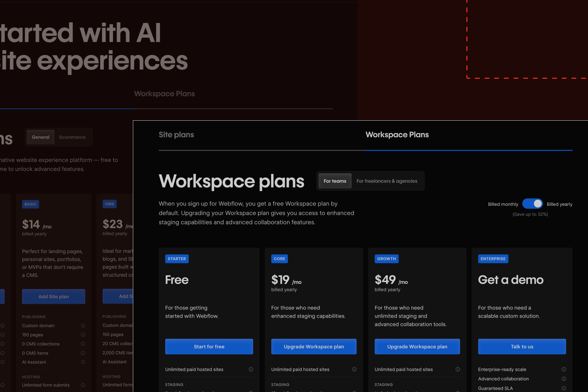Select the General tab in background page

coord(40,137)
